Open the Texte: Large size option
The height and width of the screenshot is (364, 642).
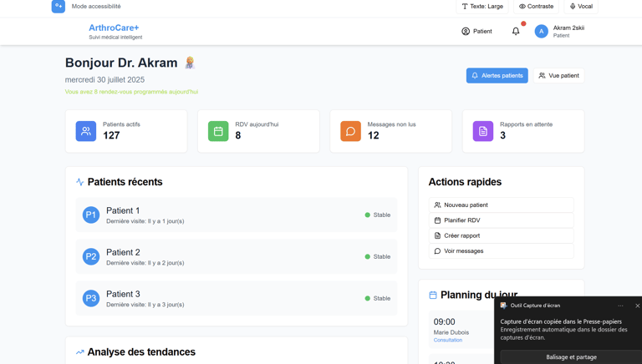point(482,7)
